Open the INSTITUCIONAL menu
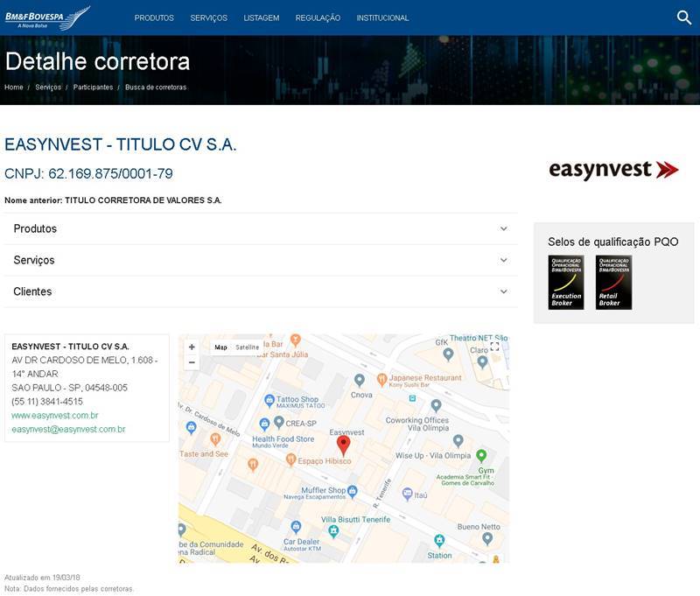Image resolution: width=700 pixels, height=596 pixels. click(x=382, y=18)
